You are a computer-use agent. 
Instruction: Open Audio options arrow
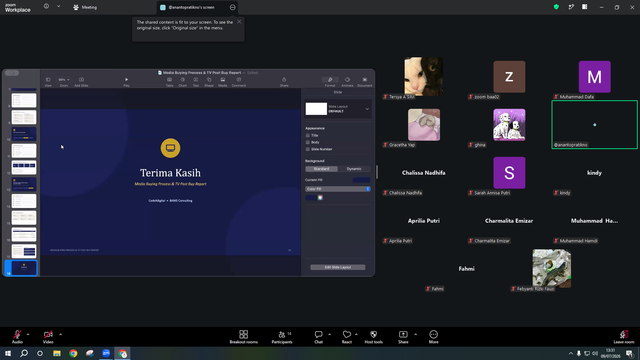[28, 334]
